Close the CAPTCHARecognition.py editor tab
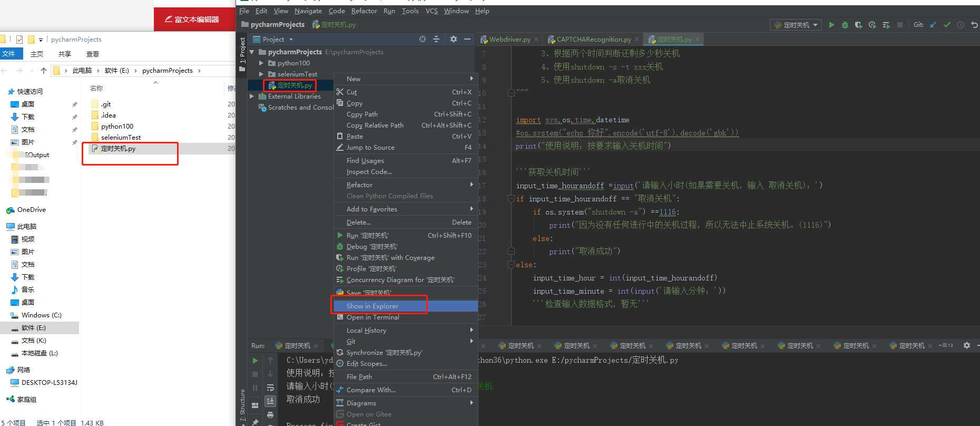Screen dimensions: 980x426 pos(636,39)
